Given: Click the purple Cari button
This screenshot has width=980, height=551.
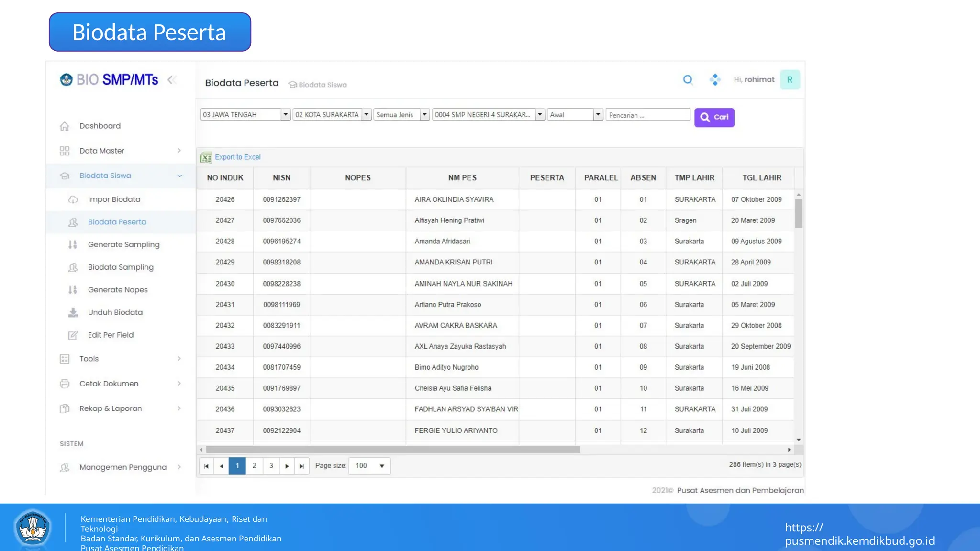Looking at the screenshot, I should click(714, 117).
